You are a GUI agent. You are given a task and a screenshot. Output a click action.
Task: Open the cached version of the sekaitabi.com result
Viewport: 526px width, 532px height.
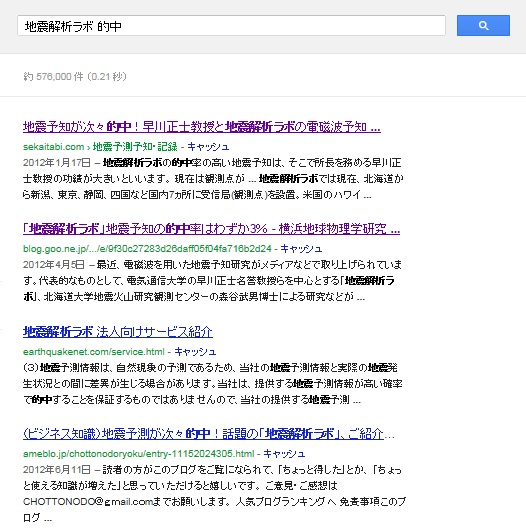[208, 147]
